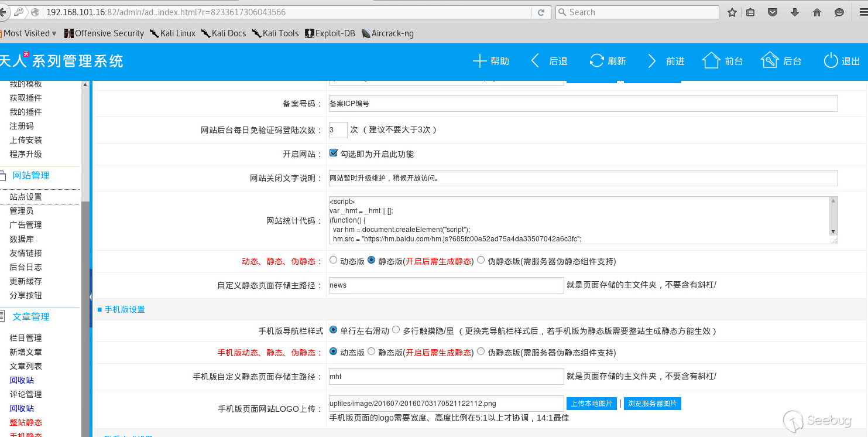This screenshot has height=437, width=868.
Task: Open 更新缓存 in sidebar
Action: tap(26, 281)
